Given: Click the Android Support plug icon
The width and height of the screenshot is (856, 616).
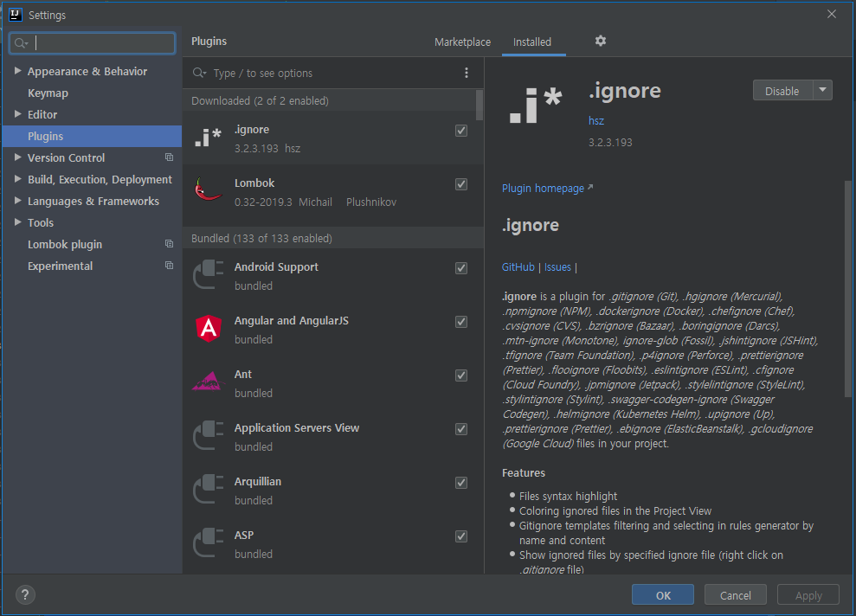Looking at the screenshot, I should tap(209, 274).
